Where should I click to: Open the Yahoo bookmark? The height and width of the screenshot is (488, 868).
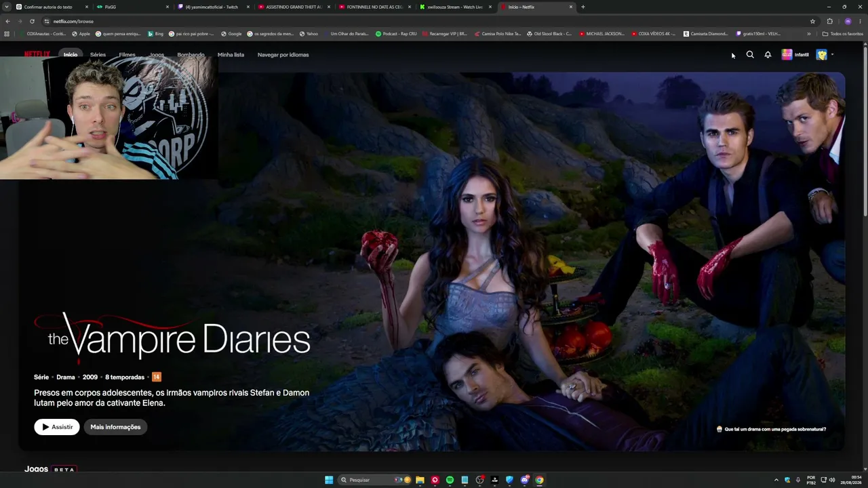point(309,34)
